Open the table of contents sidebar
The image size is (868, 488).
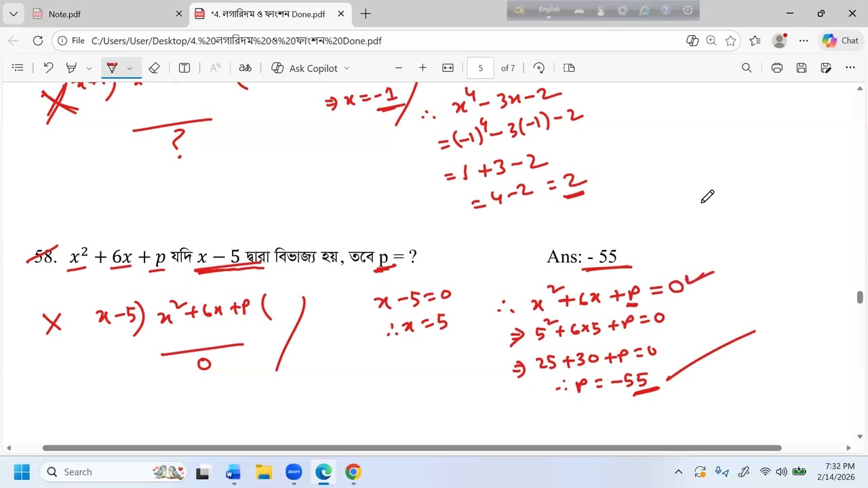pyautogui.click(x=18, y=68)
